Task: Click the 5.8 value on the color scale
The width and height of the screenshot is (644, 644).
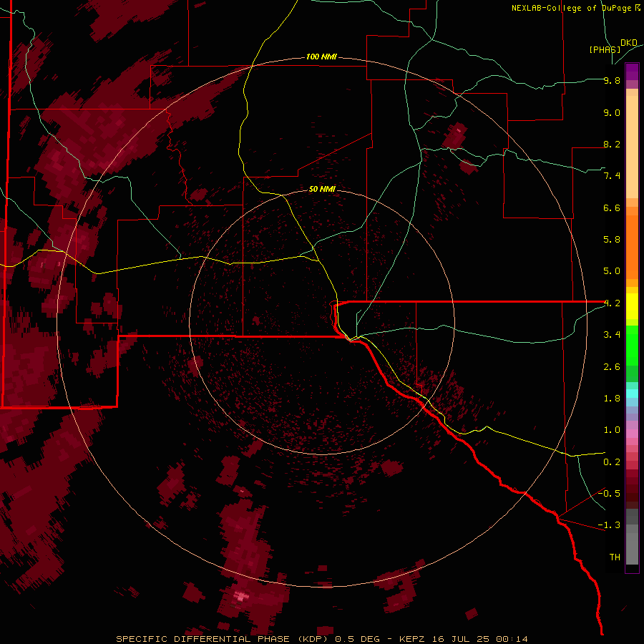Action: point(612,240)
